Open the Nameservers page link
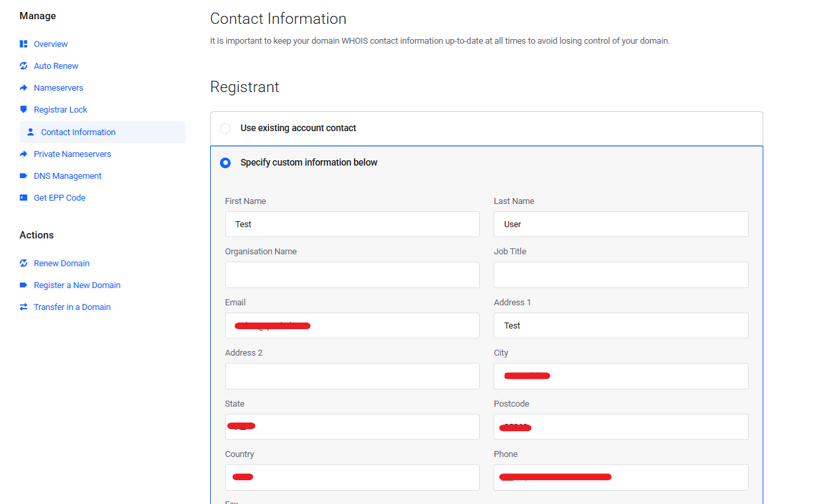The width and height of the screenshot is (815, 504). [58, 88]
